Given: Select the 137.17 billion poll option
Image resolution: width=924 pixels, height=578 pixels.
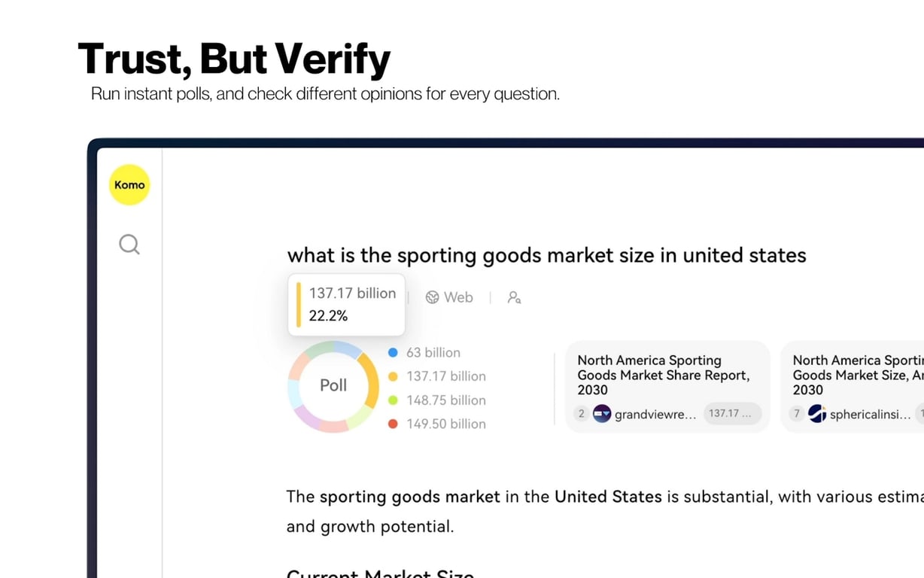Looking at the screenshot, I should click(445, 376).
